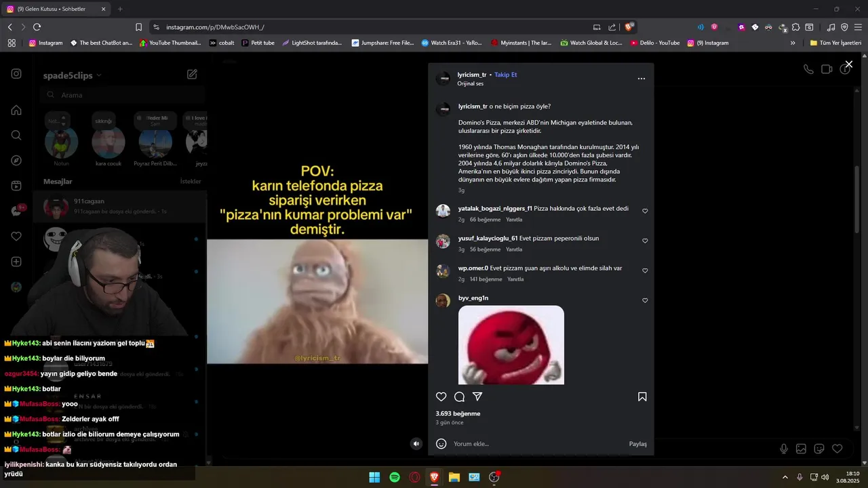Create new post with plus icon

(x=16, y=262)
